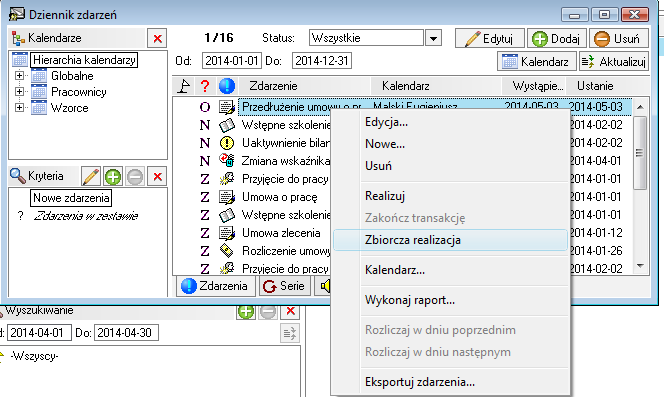664x397 pixels.
Task: Choose Eksportuj zdarzenia... from context menu
Action: [x=420, y=382]
